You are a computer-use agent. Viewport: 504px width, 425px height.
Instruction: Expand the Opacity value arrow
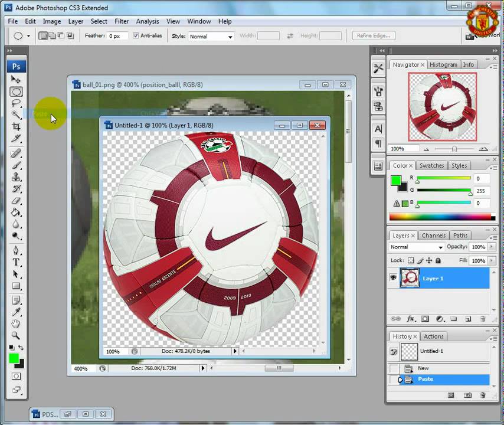[492, 247]
